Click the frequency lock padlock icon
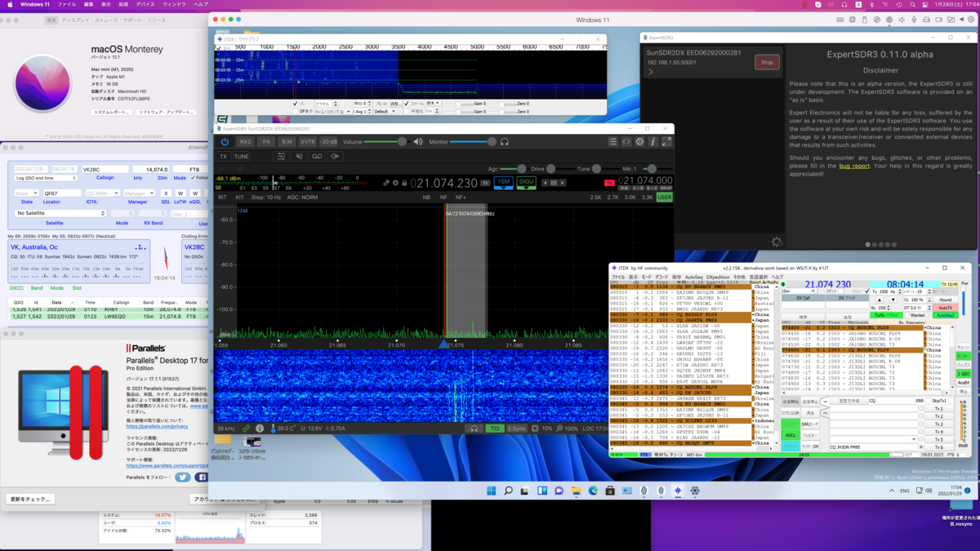The width and height of the screenshot is (980, 551). click(x=405, y=183)
